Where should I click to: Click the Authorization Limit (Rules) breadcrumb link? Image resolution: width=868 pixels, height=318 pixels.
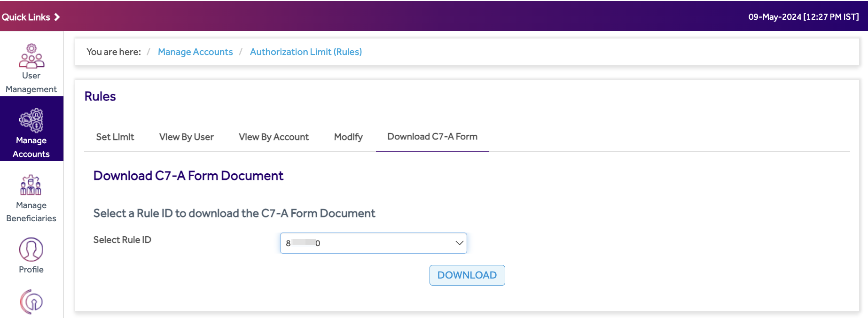click(x=305, y=52)
